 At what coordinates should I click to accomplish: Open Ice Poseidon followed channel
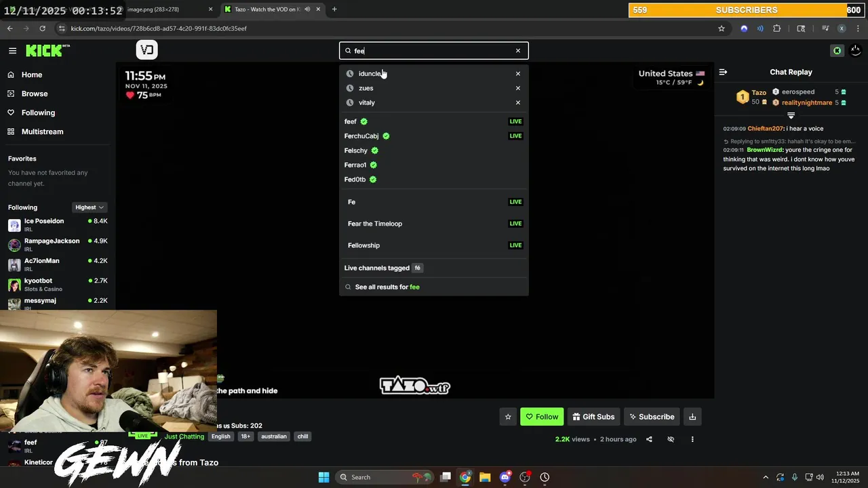click(58, 225)
